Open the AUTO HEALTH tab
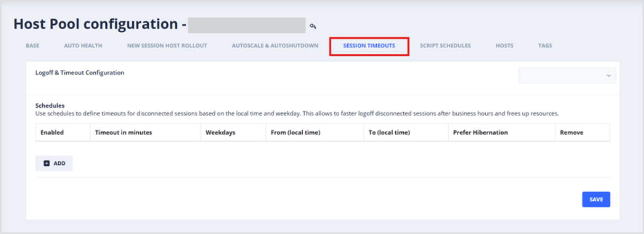 click(83, 46)
